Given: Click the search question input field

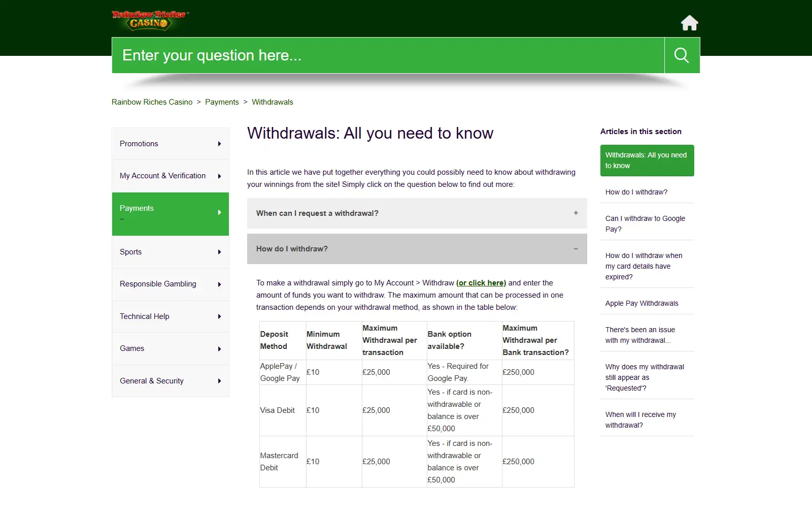Looking at the screenshot, I should pos(388,55).
